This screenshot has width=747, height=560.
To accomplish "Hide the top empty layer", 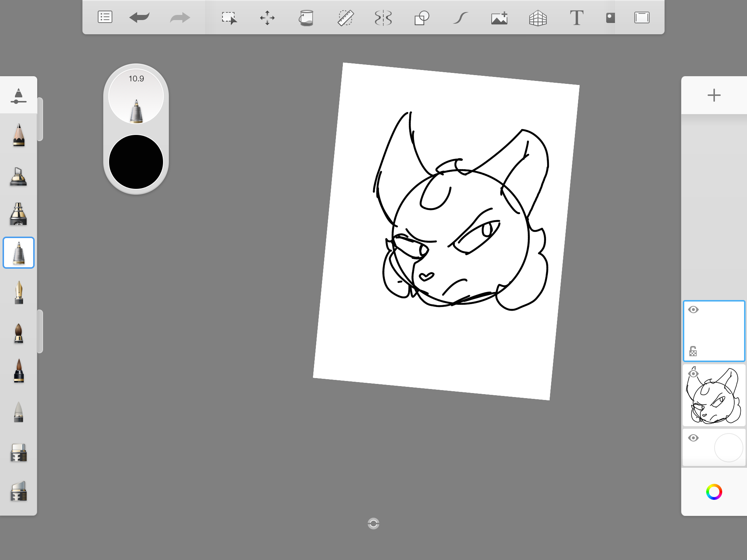I will (693, 310).
